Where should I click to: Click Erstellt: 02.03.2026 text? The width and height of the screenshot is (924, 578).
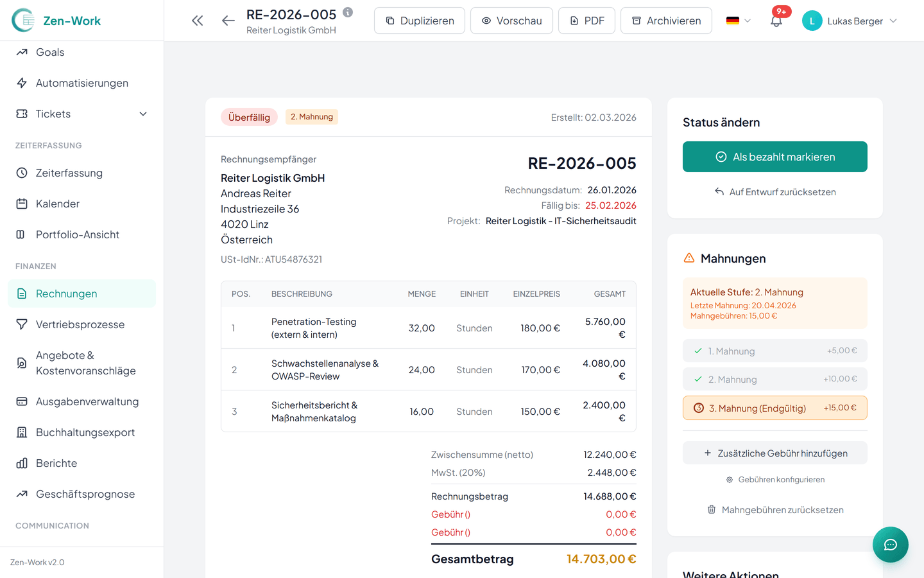(594, 118)
